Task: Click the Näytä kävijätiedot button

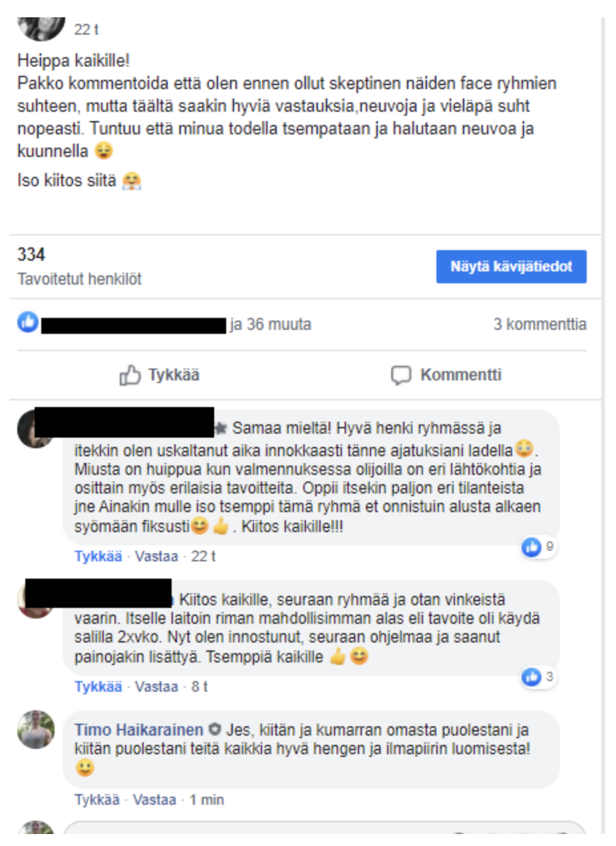Action: click(512, 267)
